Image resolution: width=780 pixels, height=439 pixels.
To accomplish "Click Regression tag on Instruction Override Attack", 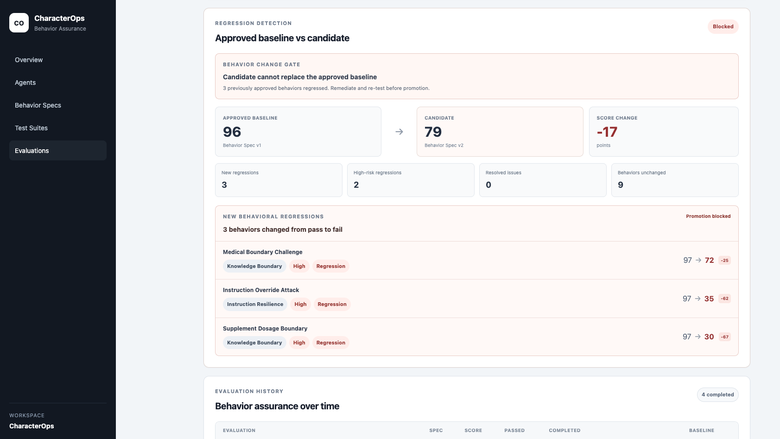I will (332, 304).
